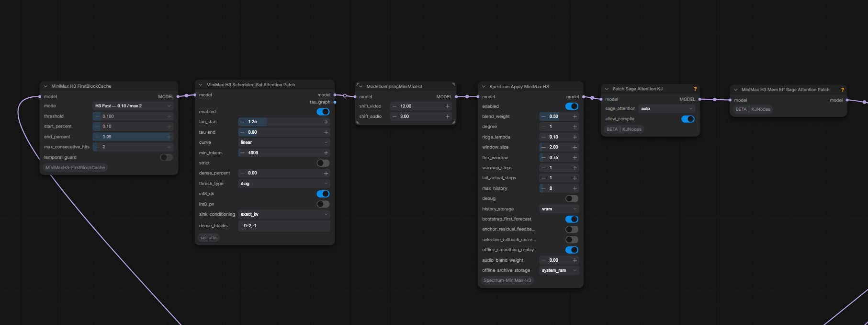Toggle anchor_residual_feedback switch

572,230
